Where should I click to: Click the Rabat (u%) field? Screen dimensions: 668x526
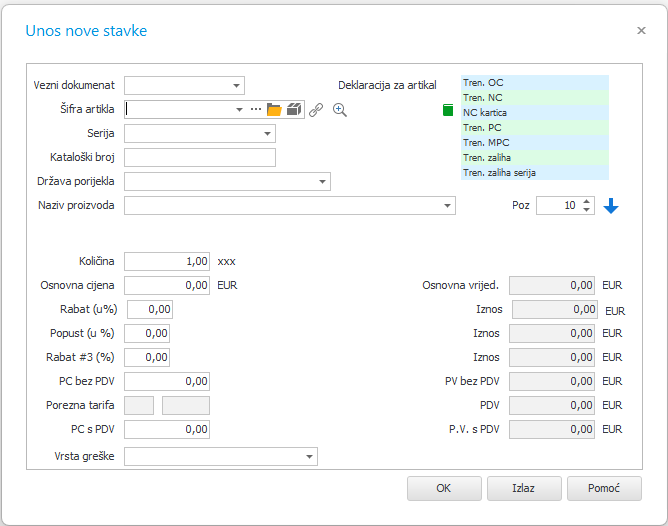[x=150, y=309]
